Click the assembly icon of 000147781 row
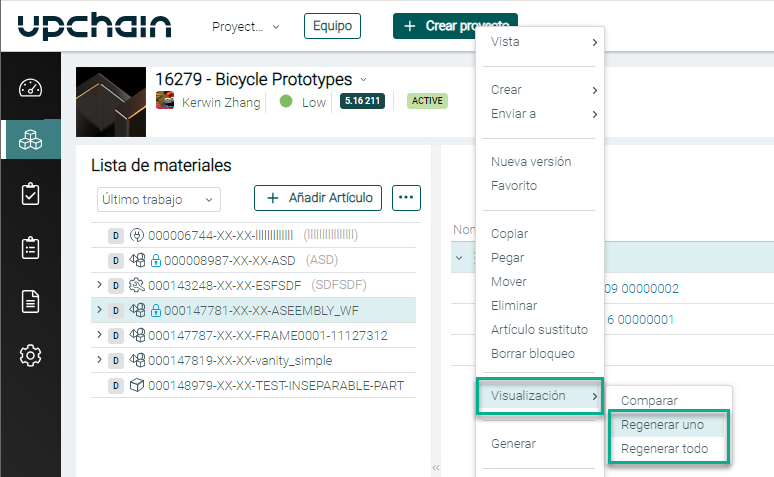774x477 pixels. (137, 310)
